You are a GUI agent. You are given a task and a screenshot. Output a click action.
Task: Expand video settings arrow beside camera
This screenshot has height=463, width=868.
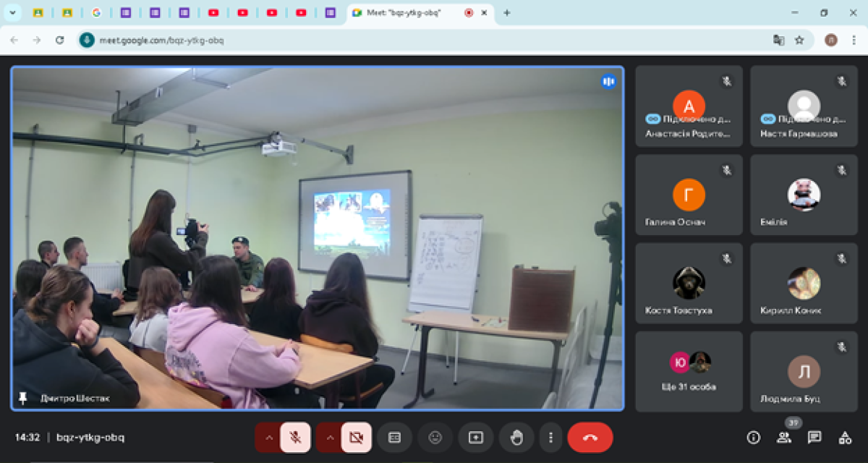[x=330, y=438]
